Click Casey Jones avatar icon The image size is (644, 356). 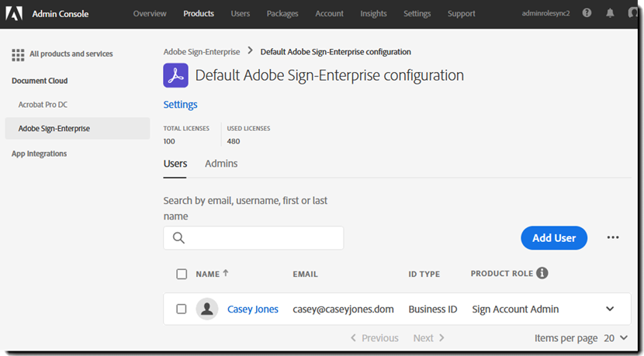tap(207, 309)
